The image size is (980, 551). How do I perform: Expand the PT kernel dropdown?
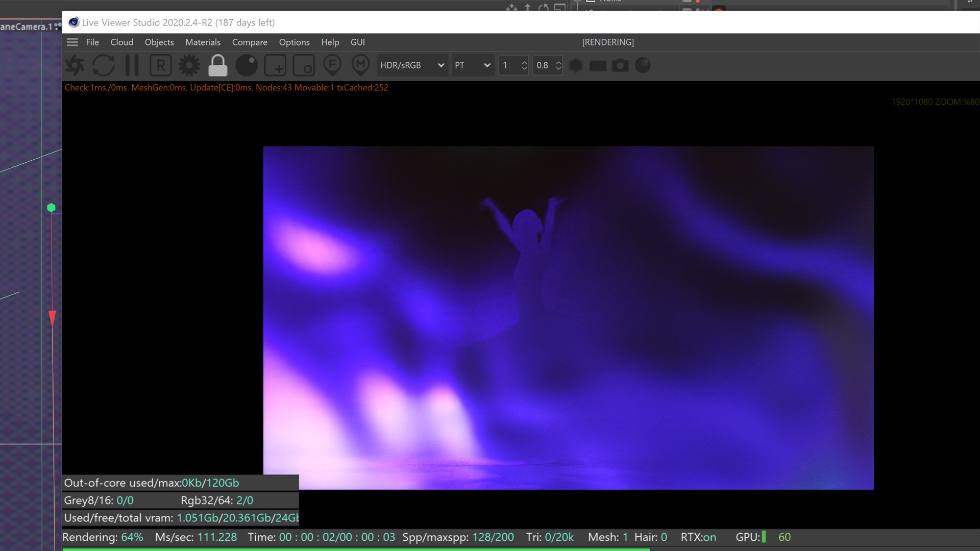click(x=473, y=65)
